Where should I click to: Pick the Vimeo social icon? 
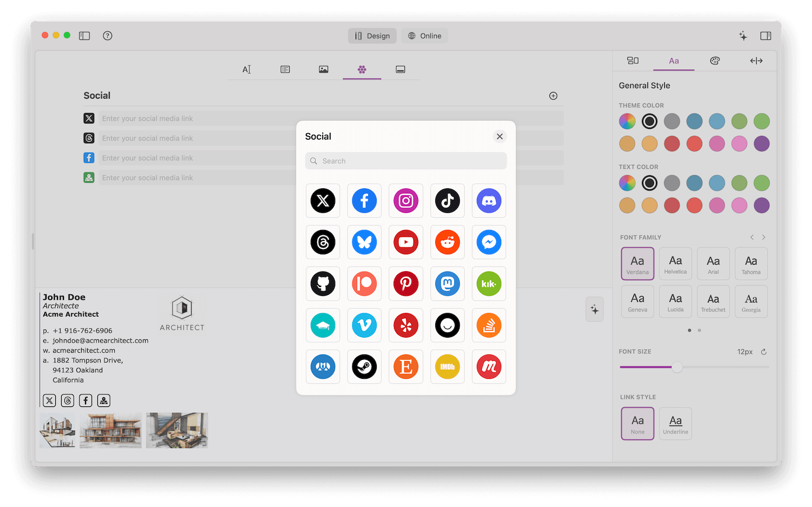(364, 325)
